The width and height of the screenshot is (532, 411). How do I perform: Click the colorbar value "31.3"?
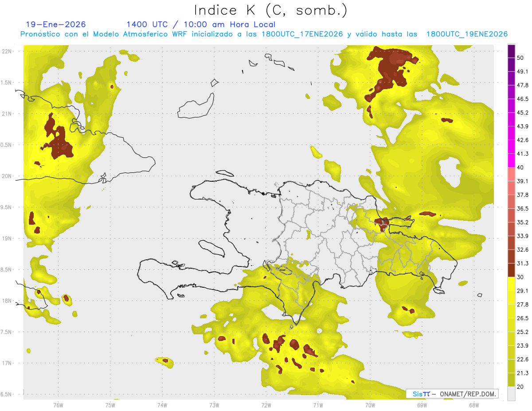(523, 263)
